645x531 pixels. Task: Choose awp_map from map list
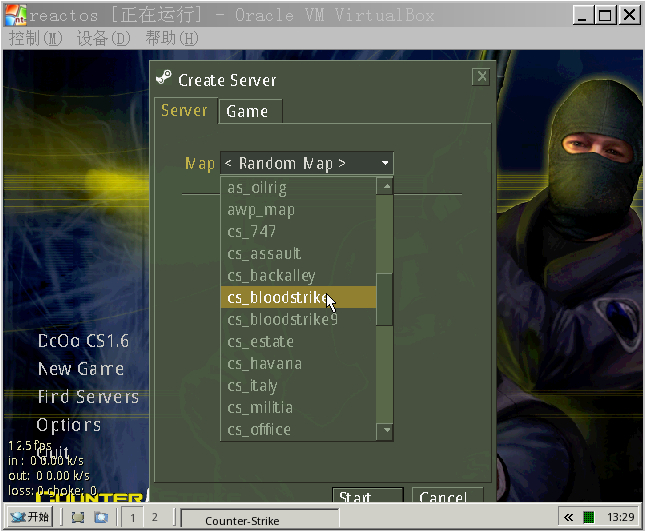[x=298, y=210]
